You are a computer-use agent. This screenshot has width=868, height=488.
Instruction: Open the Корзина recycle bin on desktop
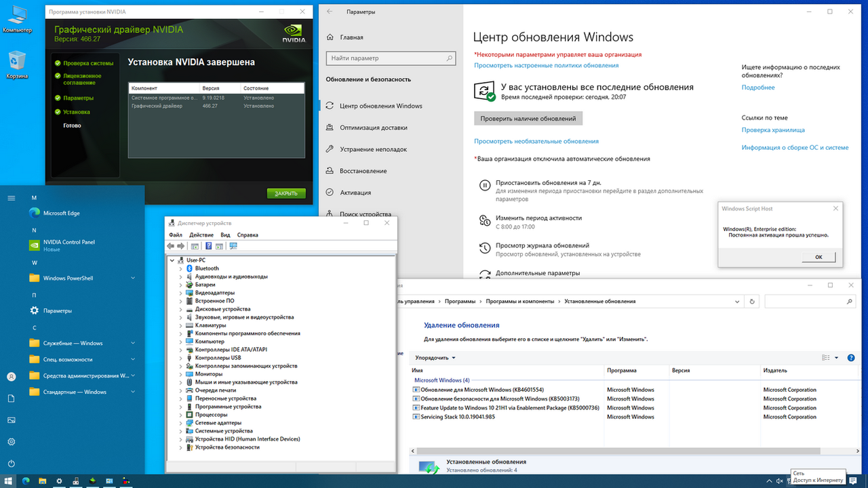pyautogui.click(x=17, y=65)
